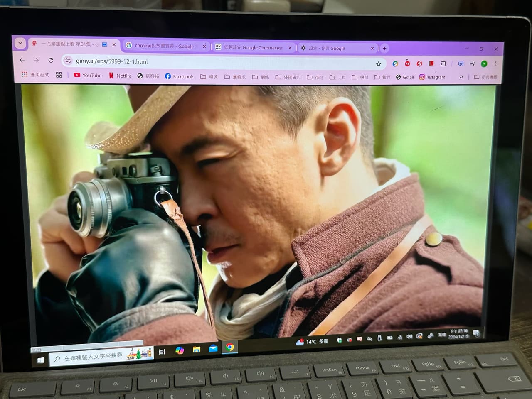
Task: View site information icon beside the URL
Action: click(68, 61)
